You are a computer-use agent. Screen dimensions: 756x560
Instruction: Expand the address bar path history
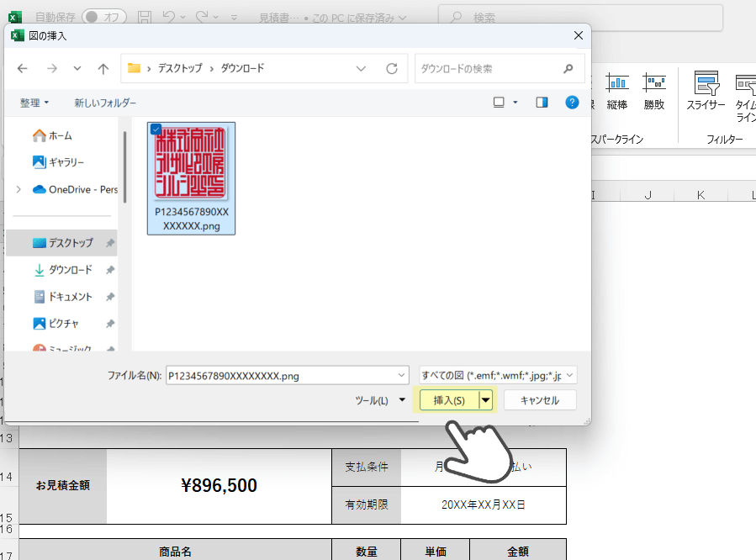click(x=361, y=68)
